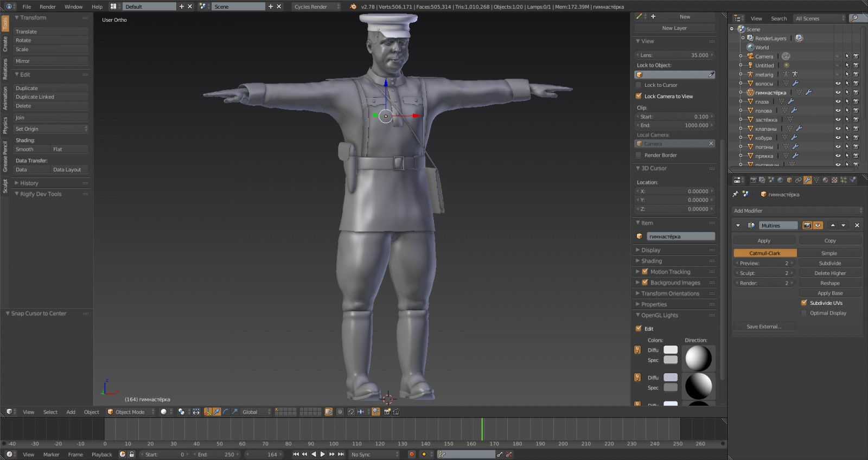Open the Scene properties tab icon

click(x=771, y=180)
